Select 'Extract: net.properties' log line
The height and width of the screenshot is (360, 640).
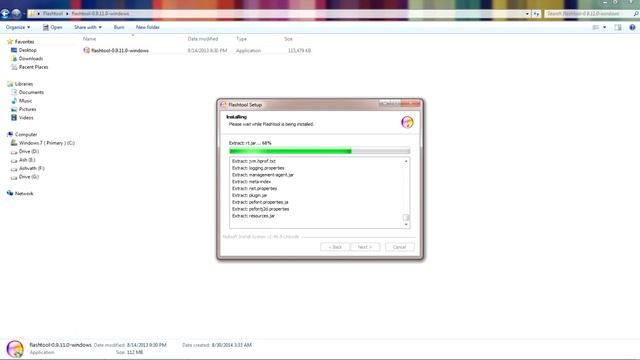(255, 189)
